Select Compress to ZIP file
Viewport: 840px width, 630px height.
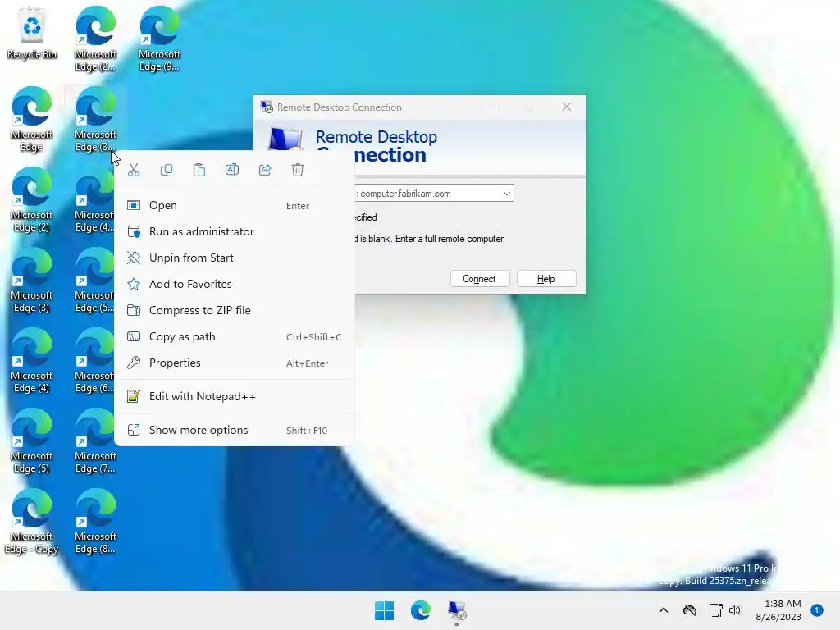(x=234, y=311)
